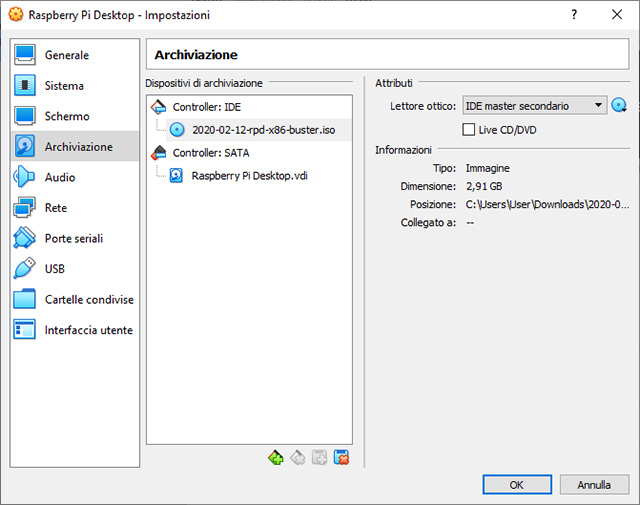Click the help question mark button
Image resolution: width=640 pixels, height=505 pixels.
pyautogui.click(x=574, y=16)
